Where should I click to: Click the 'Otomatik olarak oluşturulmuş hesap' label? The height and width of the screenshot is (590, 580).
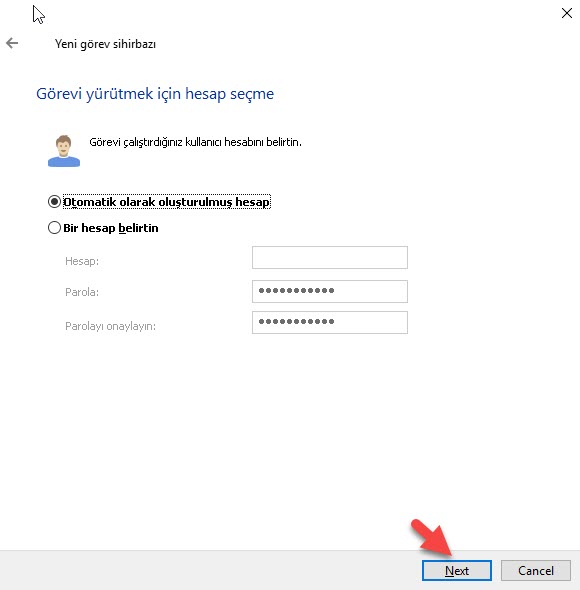(166, 202)
